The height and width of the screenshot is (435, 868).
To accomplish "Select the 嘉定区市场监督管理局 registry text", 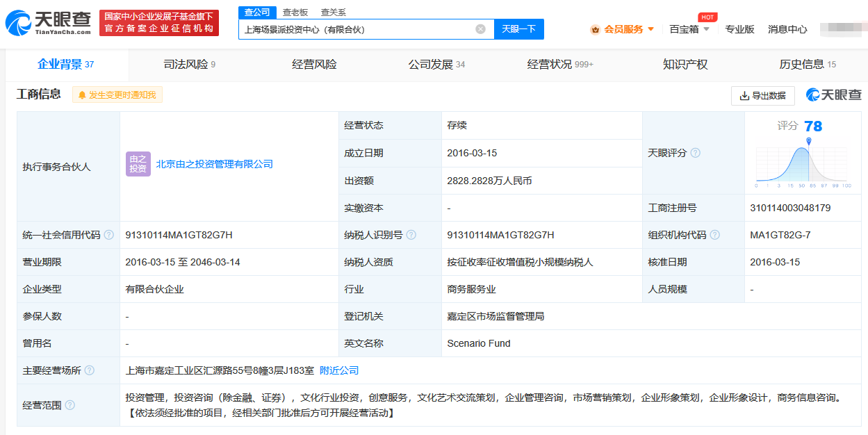I will click(496, 316).
